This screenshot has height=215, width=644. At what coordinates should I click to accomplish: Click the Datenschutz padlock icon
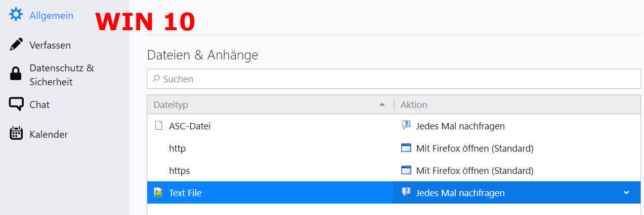(16, 74)
